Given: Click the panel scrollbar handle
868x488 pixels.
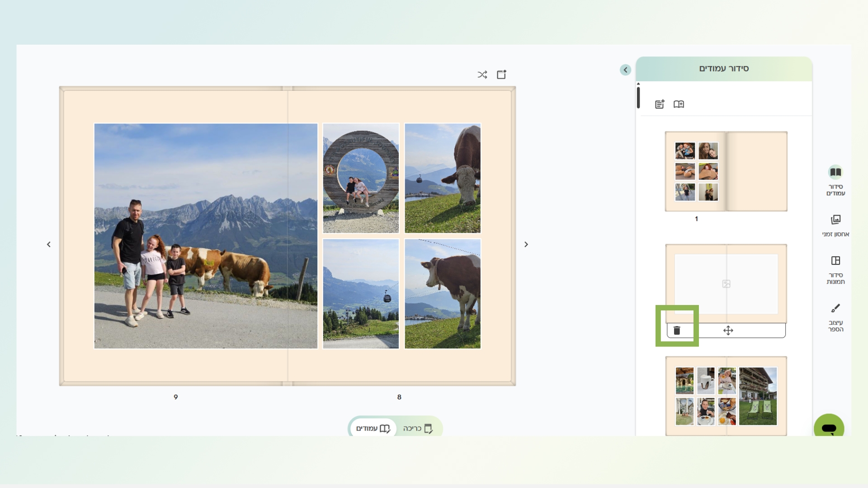Looking at the screenshot, I should (638, 98).
